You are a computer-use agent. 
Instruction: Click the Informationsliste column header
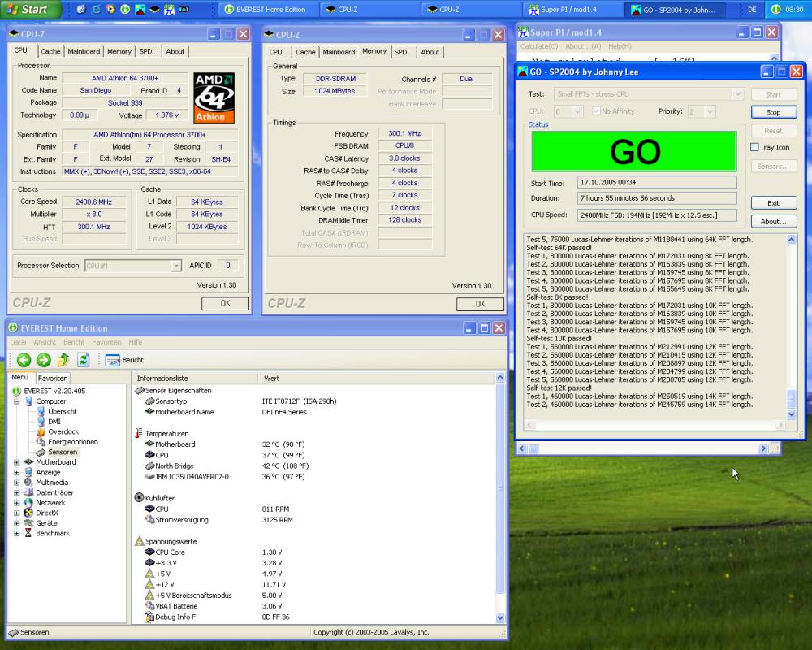click(x=195, y=379)
